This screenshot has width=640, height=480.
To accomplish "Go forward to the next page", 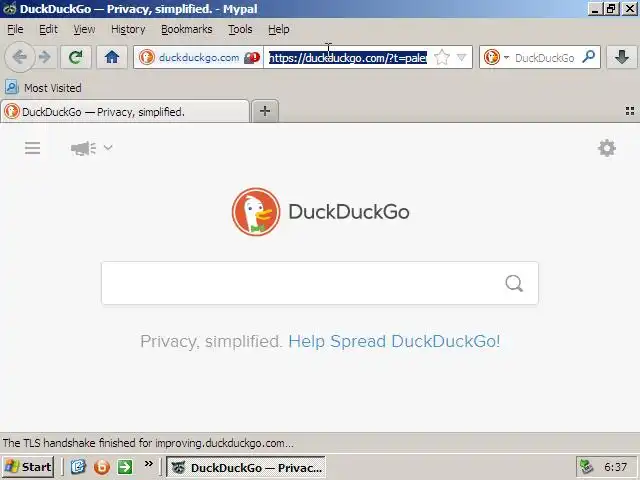I will pyautogui.click(x=45, y=57).
